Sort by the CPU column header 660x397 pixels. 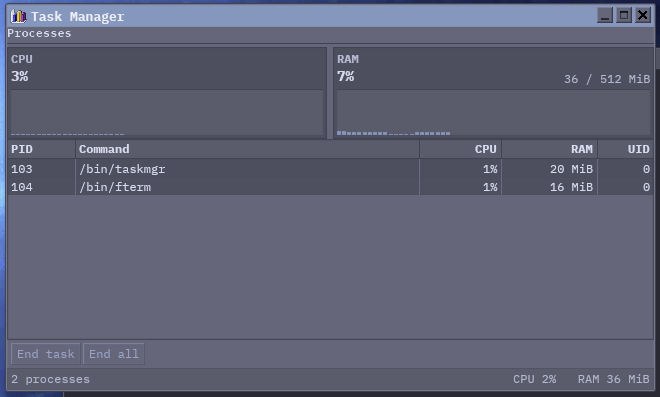click(x=460, y=149)
